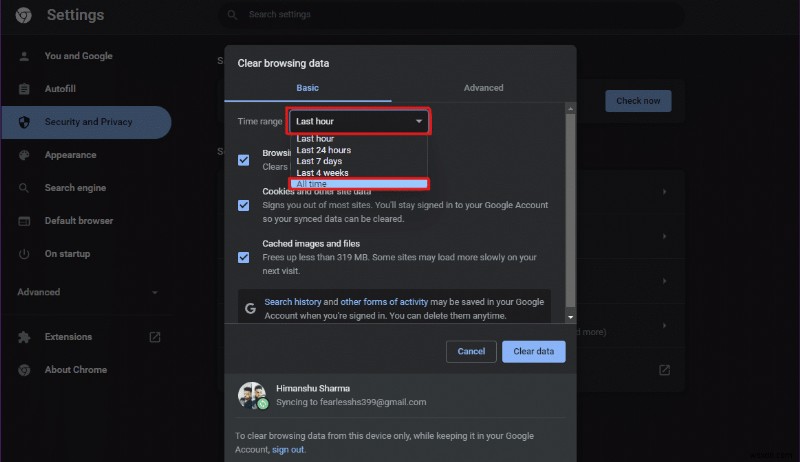This screenshot has width=800, height=462.
Task: Click the Security and Privacy shield icon
Action: point(24,122)
